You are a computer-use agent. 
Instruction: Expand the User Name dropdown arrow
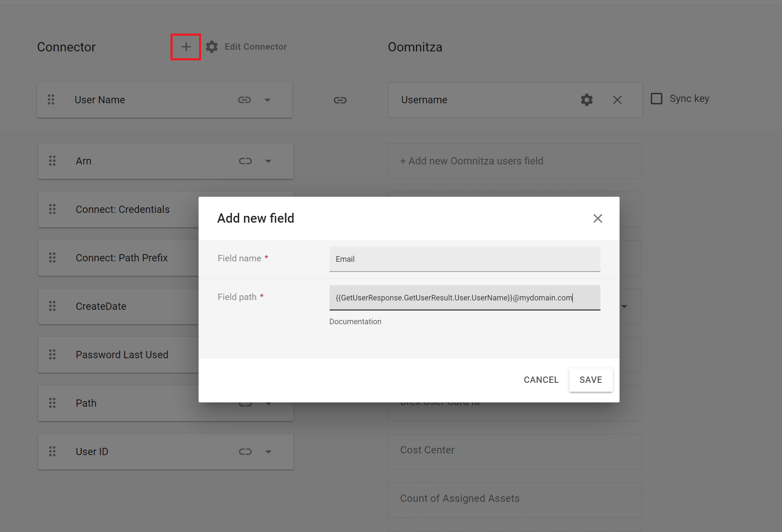[267, 100]
